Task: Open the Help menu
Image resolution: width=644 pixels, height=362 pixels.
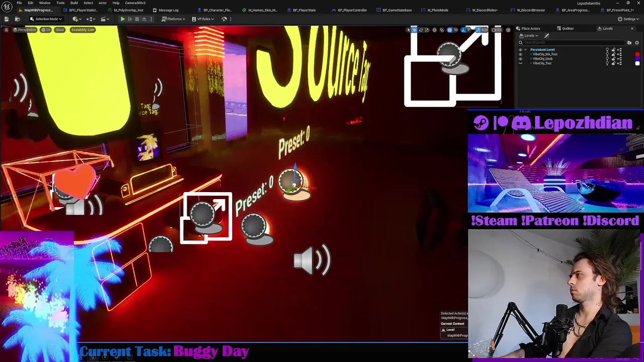Action: click(x=116, y=3)
